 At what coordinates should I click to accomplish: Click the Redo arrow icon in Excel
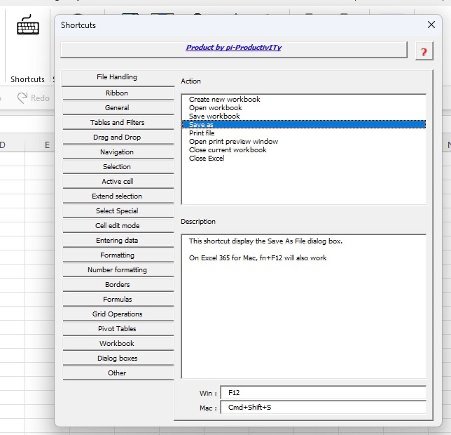point(22,98)
